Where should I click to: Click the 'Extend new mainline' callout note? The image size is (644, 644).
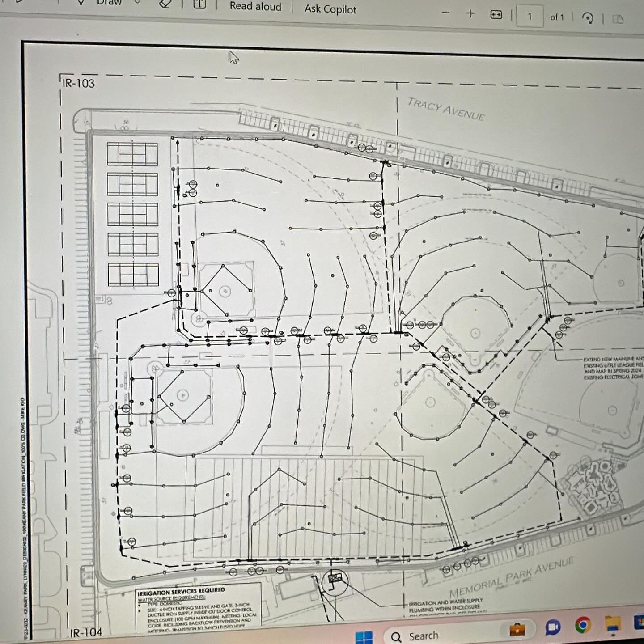click(x=614, y=368)
